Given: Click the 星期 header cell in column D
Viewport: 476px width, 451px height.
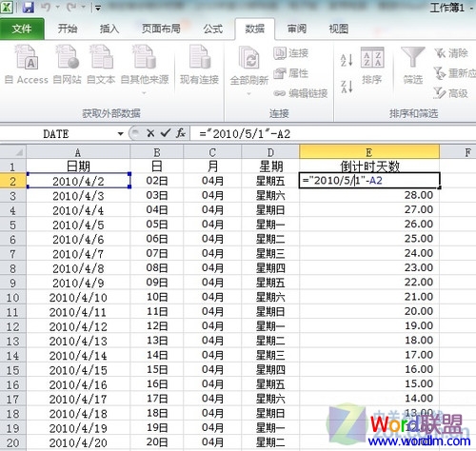Looking at the screenshot, I should pos(270,167).
